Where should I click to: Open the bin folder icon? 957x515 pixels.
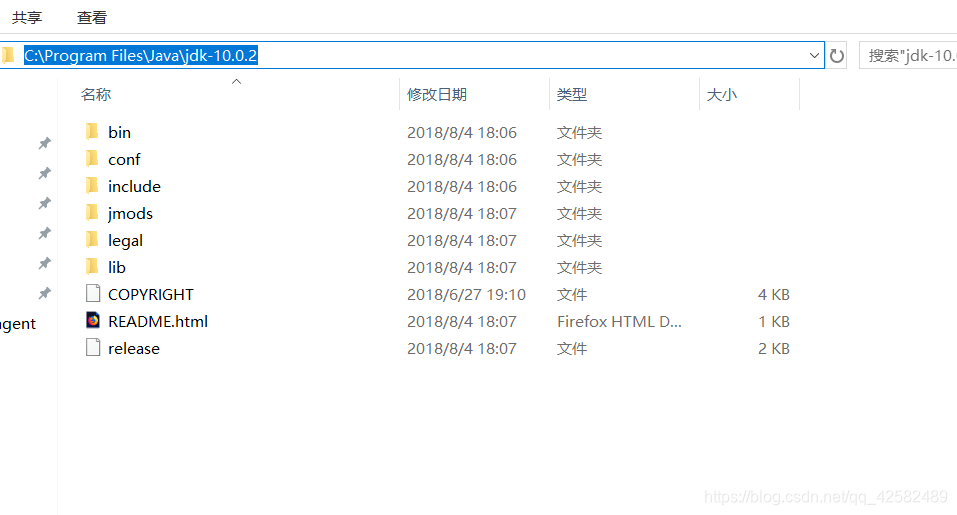pos(92,131)
